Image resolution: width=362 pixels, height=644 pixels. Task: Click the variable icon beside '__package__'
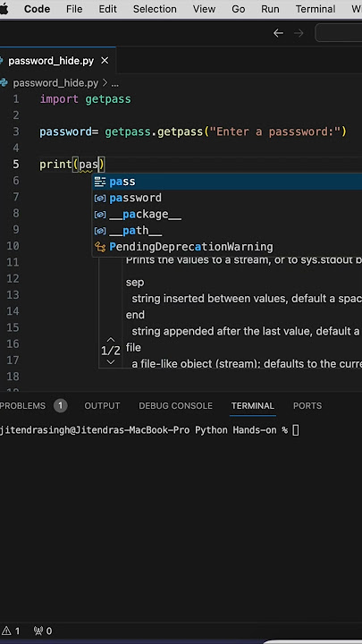pyautogui.click(x=100, y=215)
